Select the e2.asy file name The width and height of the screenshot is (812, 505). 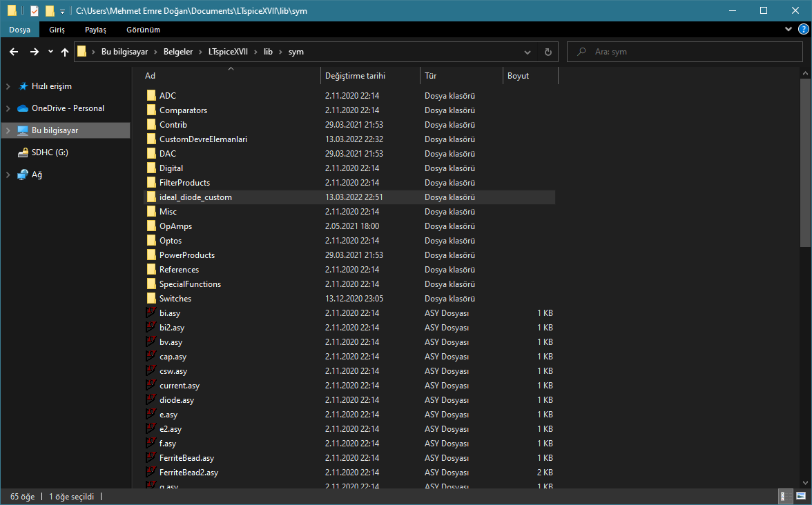tap(171, 429)
